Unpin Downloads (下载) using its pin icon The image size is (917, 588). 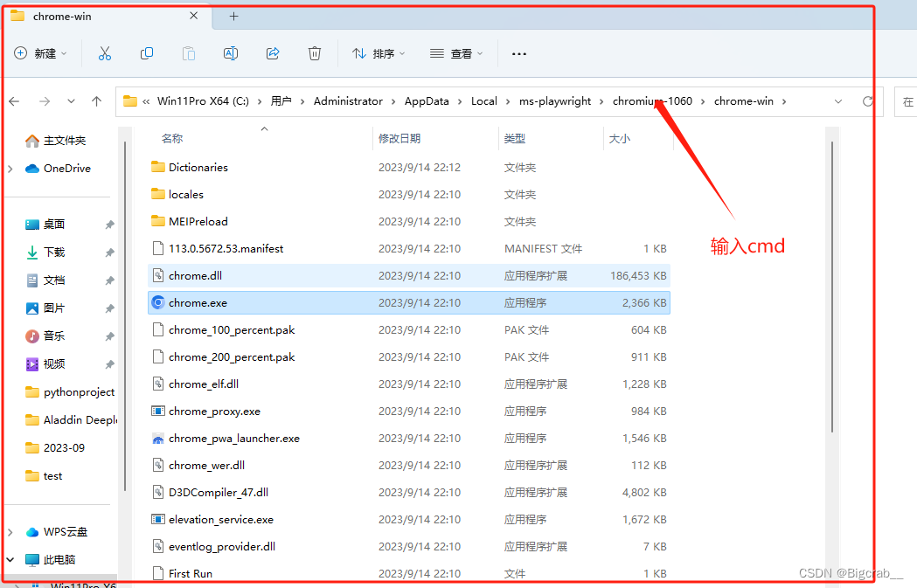click(x=109, y=252)
